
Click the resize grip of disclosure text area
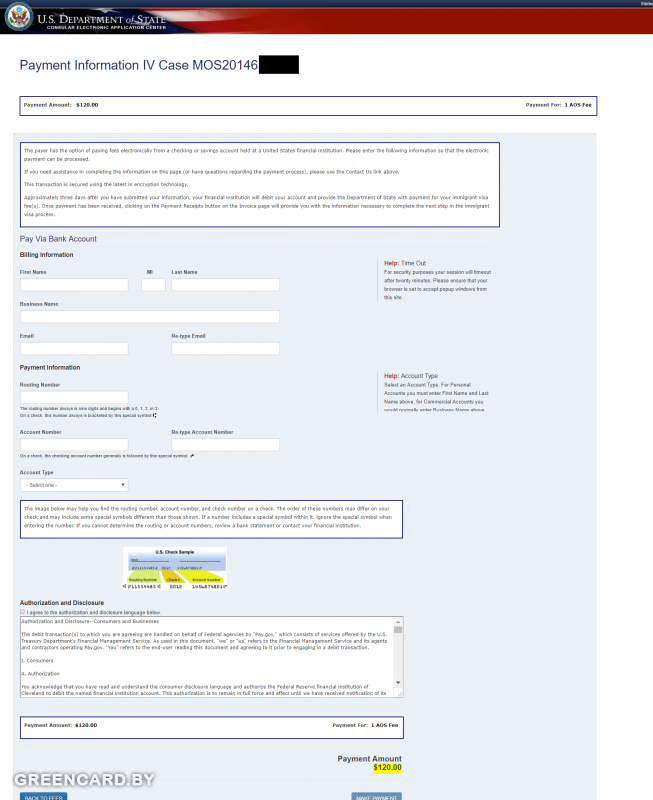[x=399, y=693]
